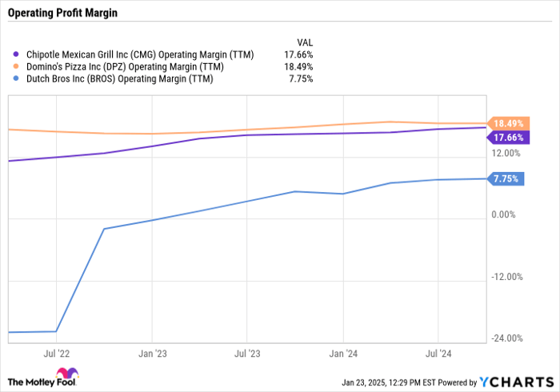This screenshot has height=392, width=560.
Task: Click the Jul '23 x-axis label
Action: (247, 354)
